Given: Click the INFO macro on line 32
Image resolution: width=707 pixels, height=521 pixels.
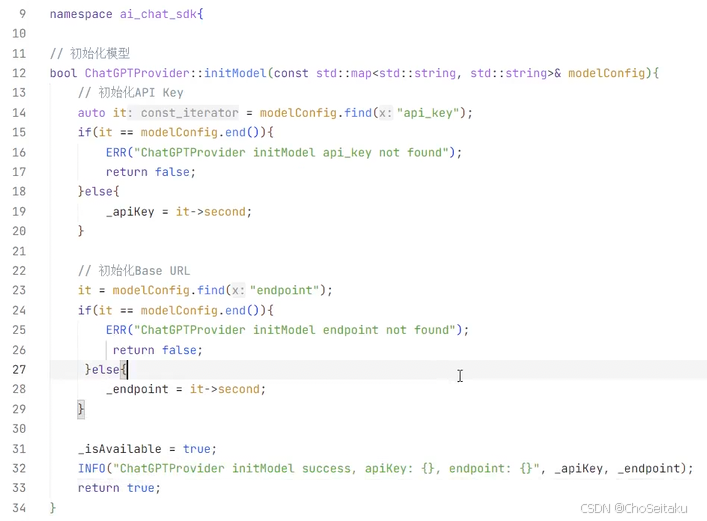Looking at the screenshot, I should (92, 468).
